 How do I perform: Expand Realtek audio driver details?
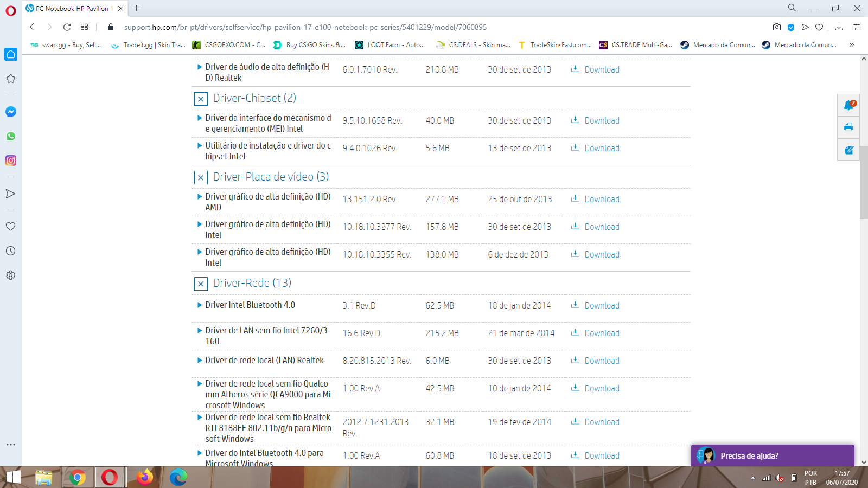point(200,67)
